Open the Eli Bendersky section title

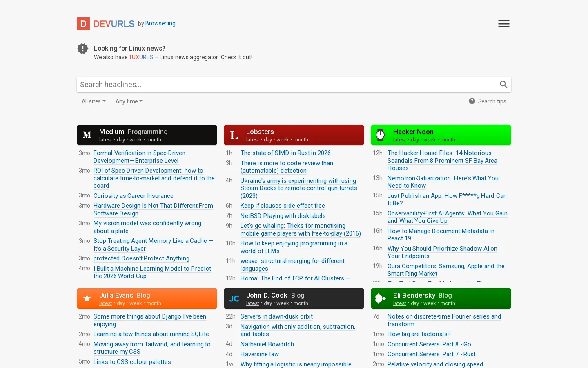pos(414,295)
